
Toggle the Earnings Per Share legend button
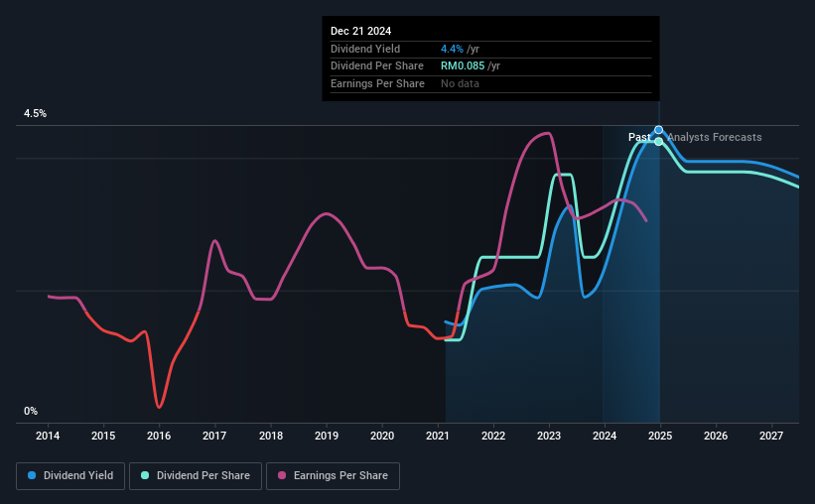point(333,476)
